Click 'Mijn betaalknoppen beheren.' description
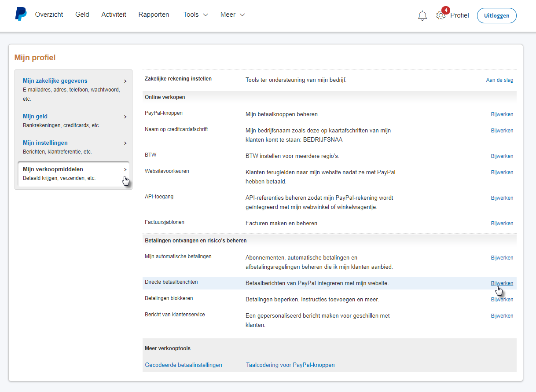 [x=282, y=114]
